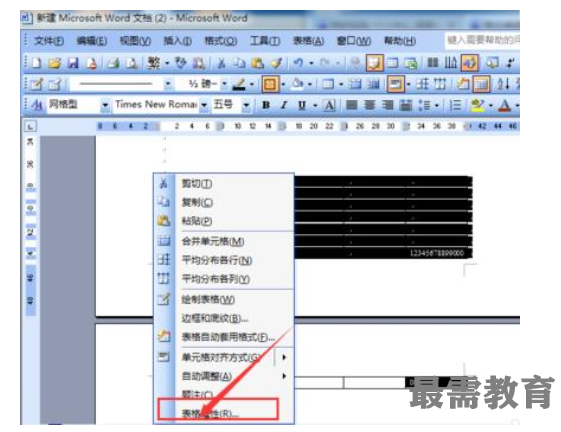Open the line style dropdown
This screenshot has width=561, height=432.
coord(167,84)
